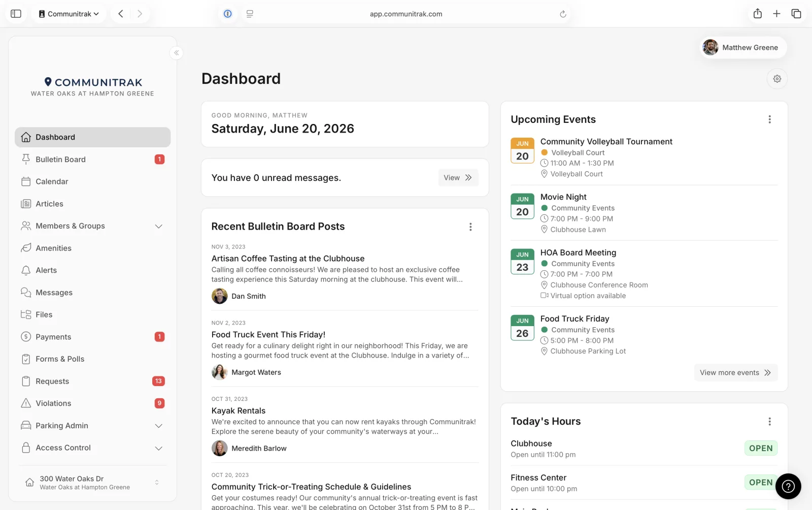
Task: Click the Messages speech bubble icon
Action: click(x=26, y=292)
